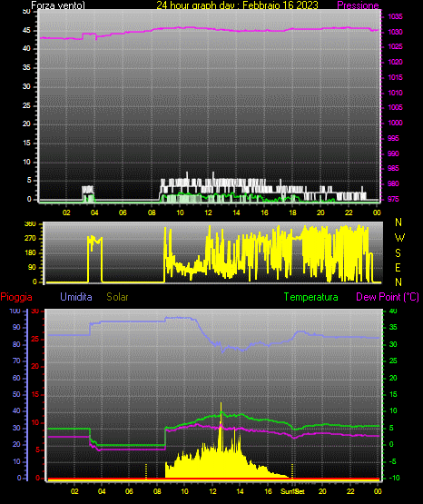423x504 pixels.
Task: Click wind direction axis value 270
Action: click(30, 239)
